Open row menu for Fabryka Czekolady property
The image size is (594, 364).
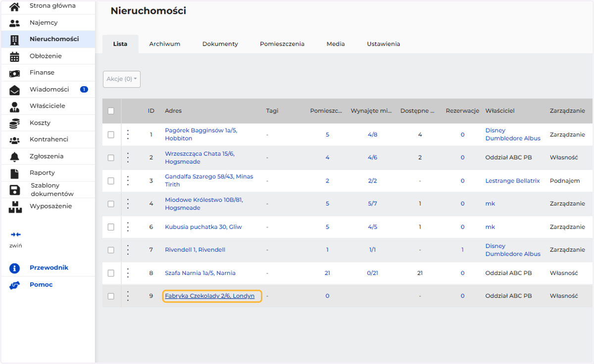[x=128, y=296]
